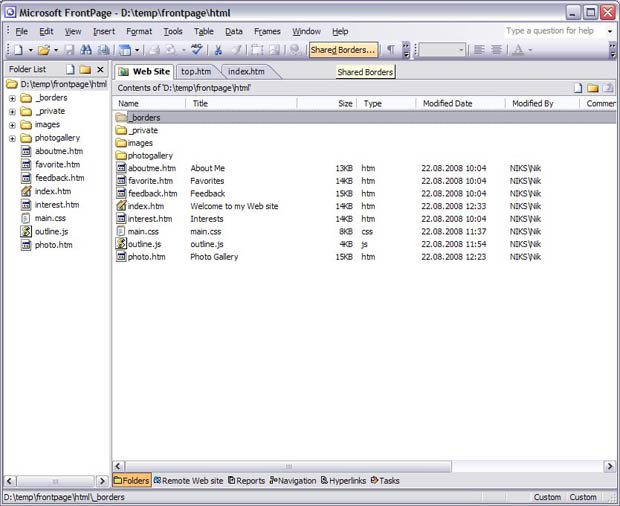The image size is (620, 506).
Task: Switch to Remote Web site view
Action: [x=189, y=480]
